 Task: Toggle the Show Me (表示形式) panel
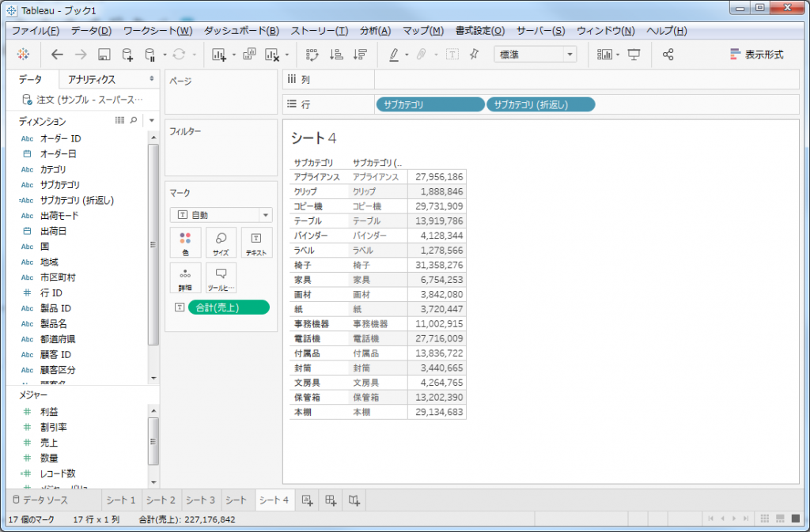tap(756, 55)
